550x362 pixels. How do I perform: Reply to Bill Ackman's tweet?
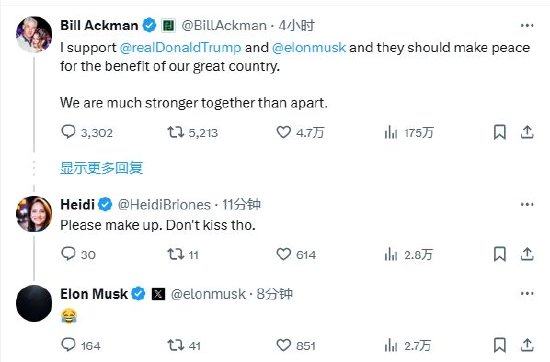[x=68, y=132]
